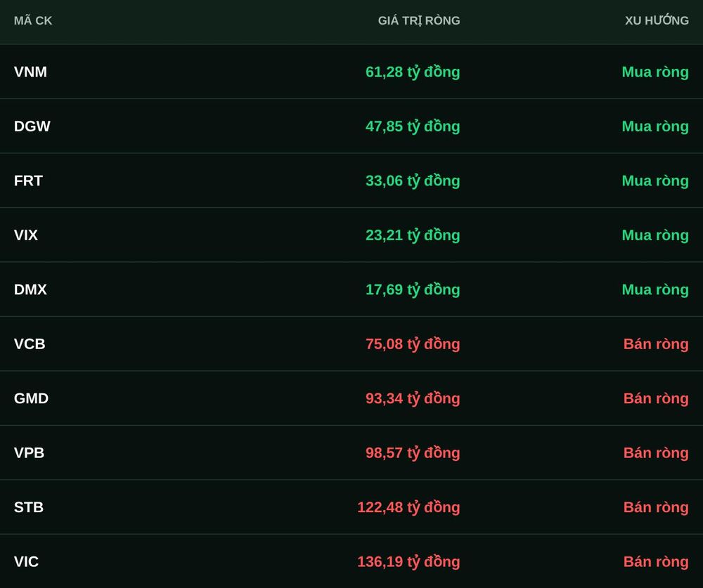
Task: Click Bán ròng in VCB row
Action: pyautogui.click(x=656, y=344)
